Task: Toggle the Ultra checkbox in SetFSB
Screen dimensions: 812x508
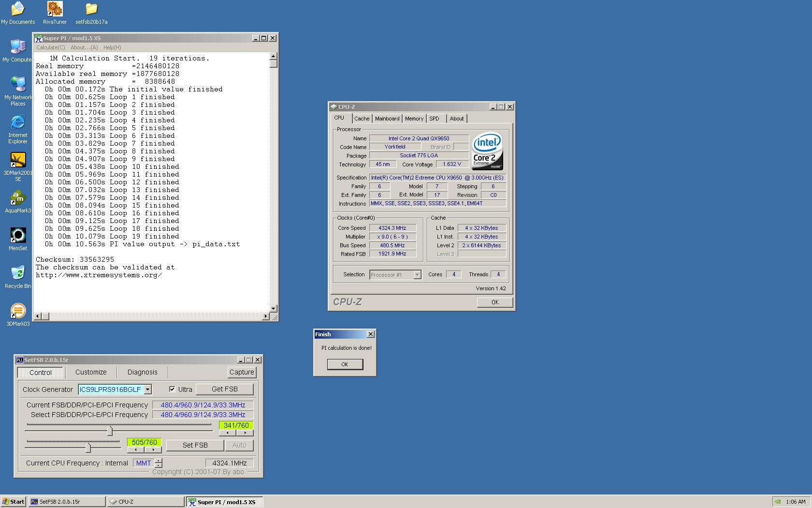Action: [172, 389]
